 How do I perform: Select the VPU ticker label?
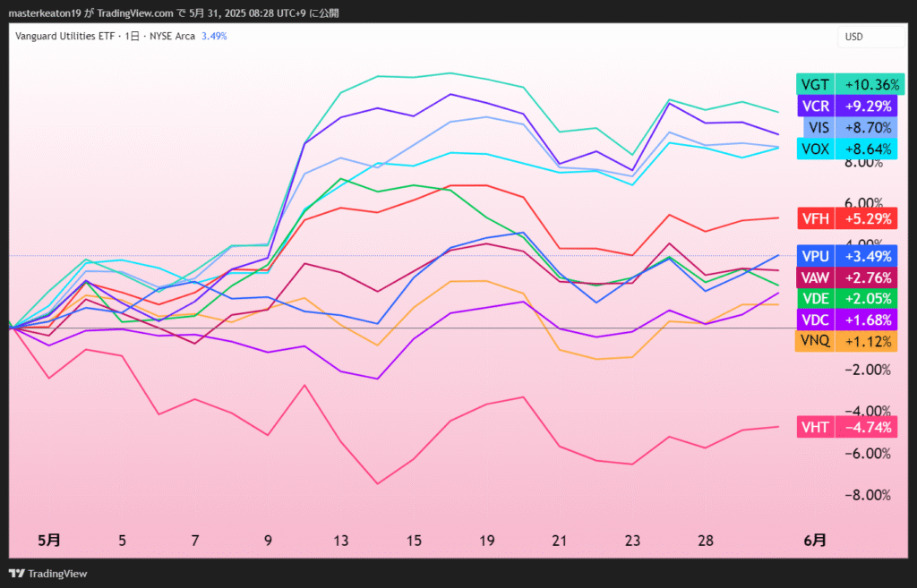815,256
